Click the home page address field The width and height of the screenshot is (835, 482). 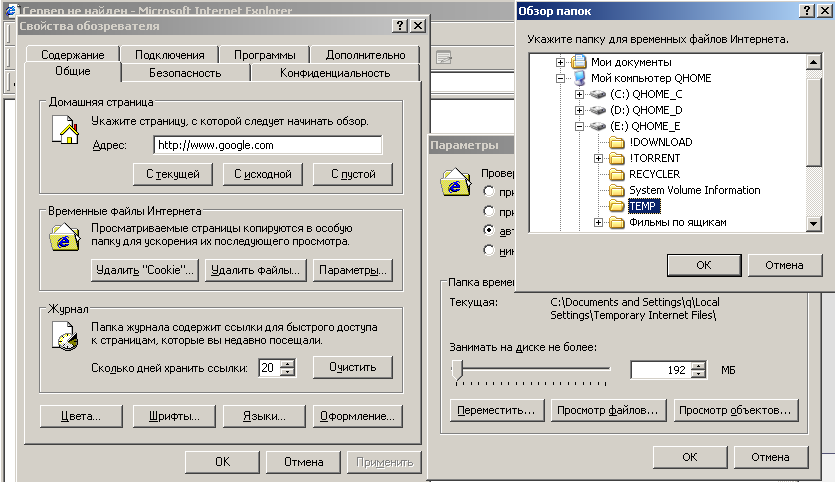[x=268, y=145]
